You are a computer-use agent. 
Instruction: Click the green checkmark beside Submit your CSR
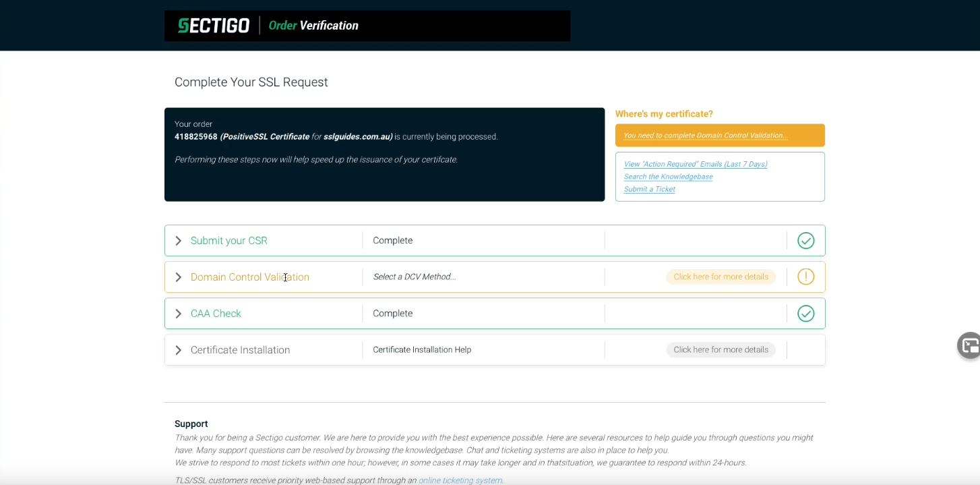coord(805,240)
